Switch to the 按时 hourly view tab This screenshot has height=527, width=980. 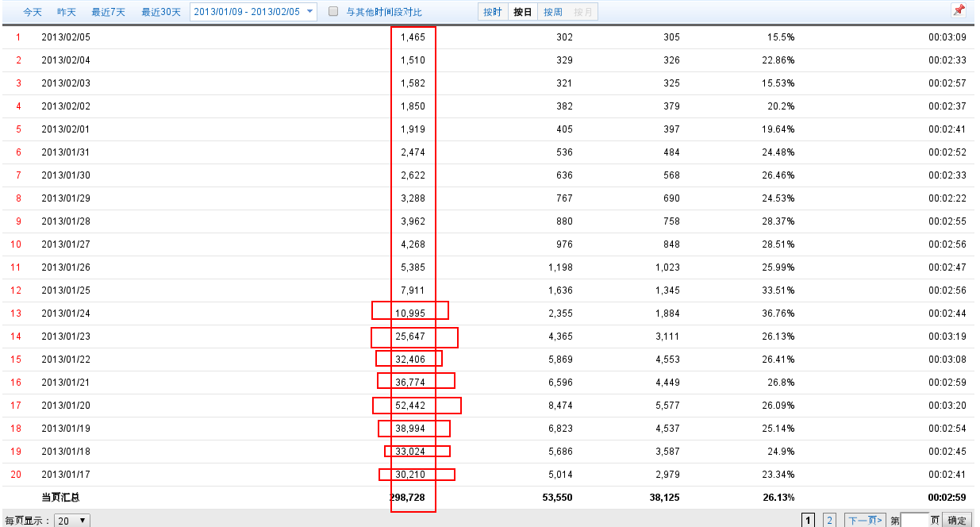(493, 12)
